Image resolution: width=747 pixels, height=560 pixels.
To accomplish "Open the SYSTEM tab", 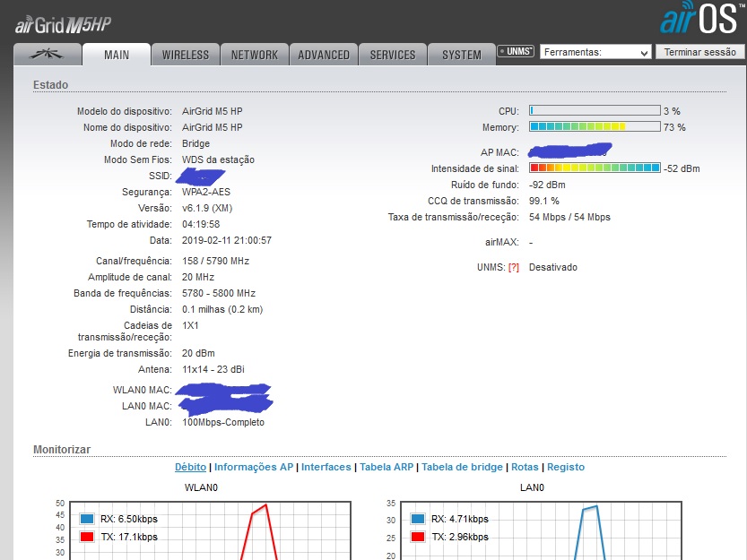I will point(462,55).
